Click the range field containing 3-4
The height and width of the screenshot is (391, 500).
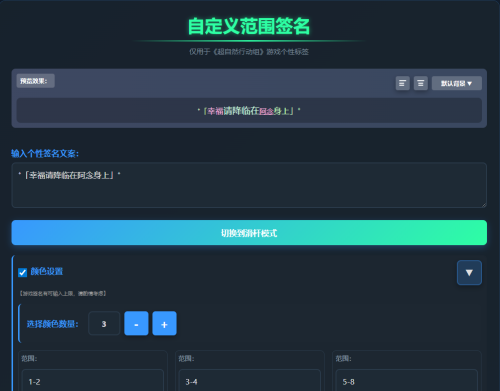click(250, 380)
